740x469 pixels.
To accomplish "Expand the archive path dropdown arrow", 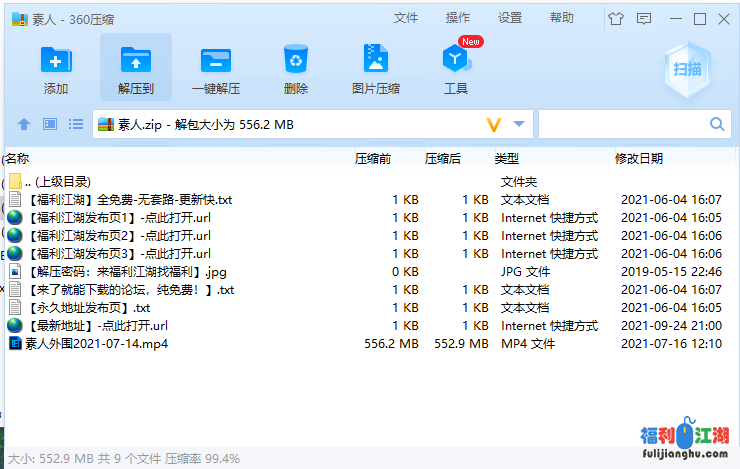I will [x=518, y=124].
